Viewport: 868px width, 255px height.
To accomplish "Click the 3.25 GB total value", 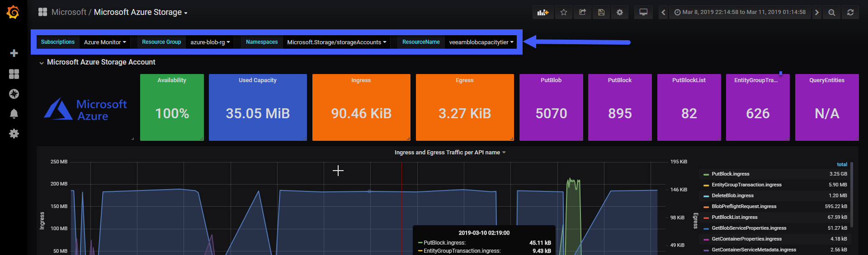I will pos(838,174).
